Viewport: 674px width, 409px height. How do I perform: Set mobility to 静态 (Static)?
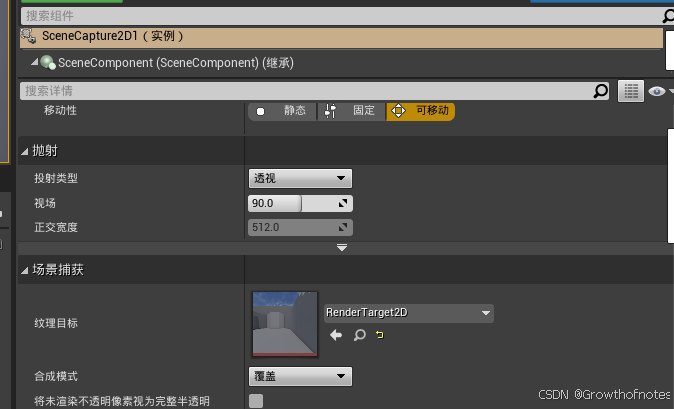[282, 111]
